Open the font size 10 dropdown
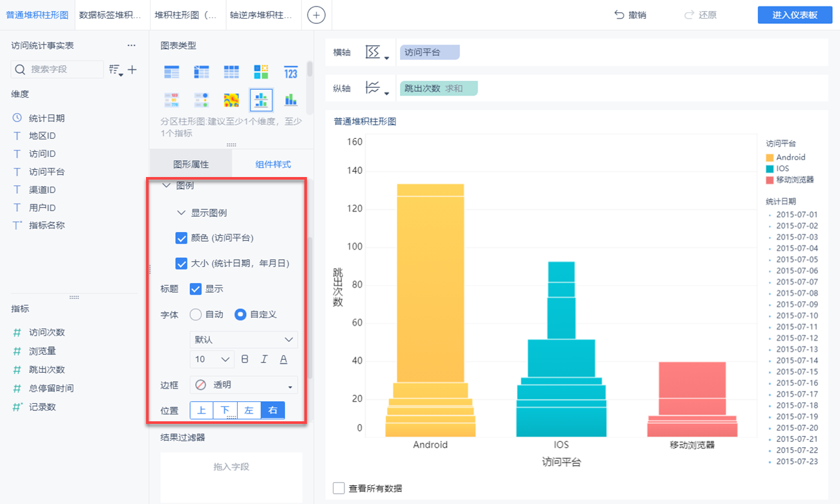 point(212,359)
